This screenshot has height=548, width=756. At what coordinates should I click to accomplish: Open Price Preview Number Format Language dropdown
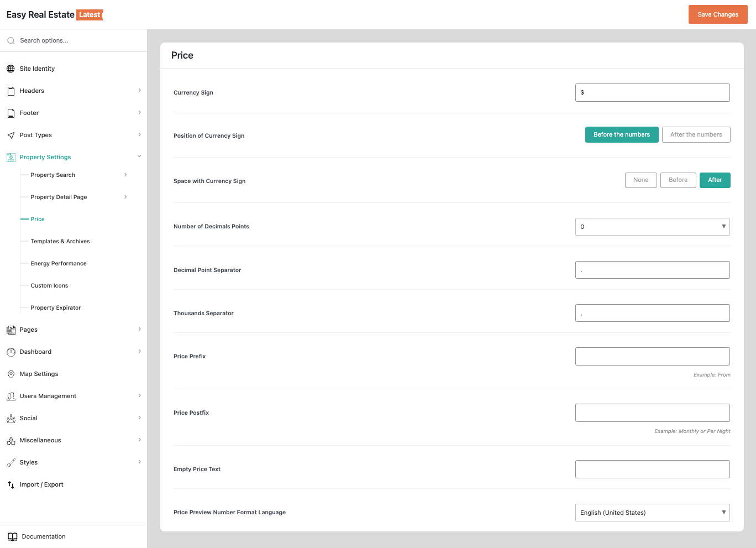coord(652,513)
